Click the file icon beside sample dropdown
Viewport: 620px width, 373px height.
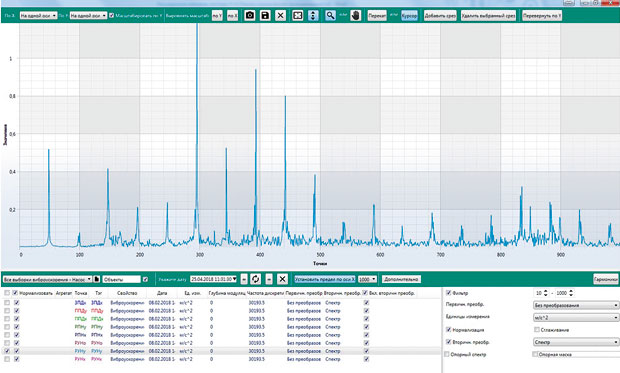point(97,279)
